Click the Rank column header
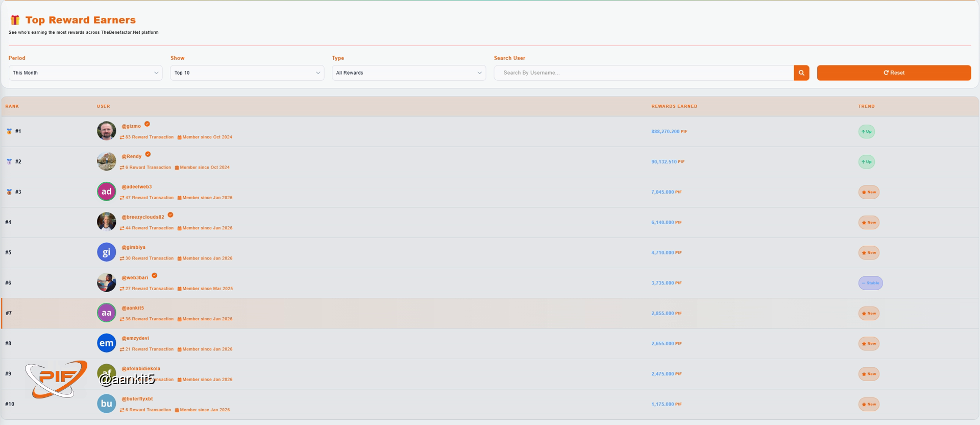Viewport: 980px width, 425px height. point(12,106)
